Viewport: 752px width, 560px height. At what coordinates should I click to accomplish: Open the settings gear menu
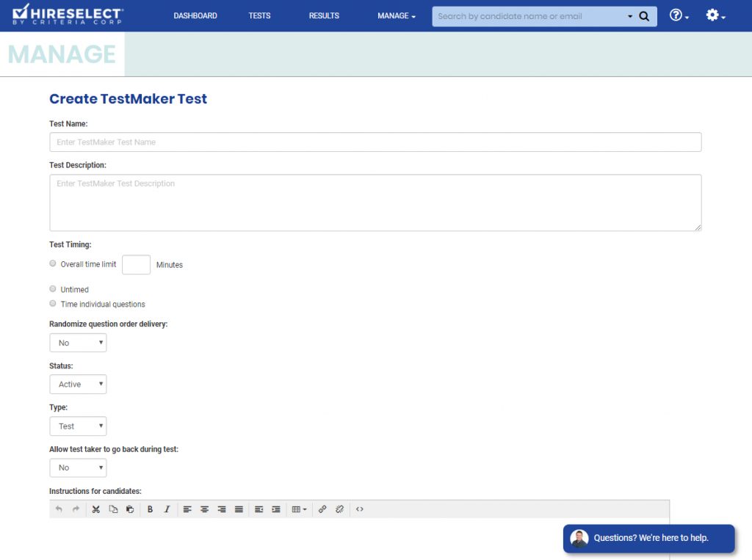715,15
